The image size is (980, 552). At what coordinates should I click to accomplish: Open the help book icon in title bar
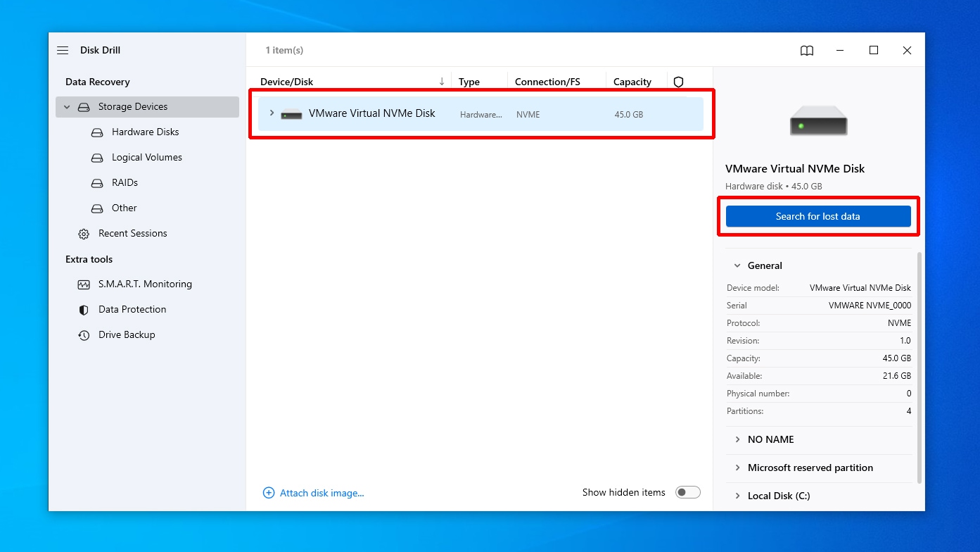pos(807,50)
